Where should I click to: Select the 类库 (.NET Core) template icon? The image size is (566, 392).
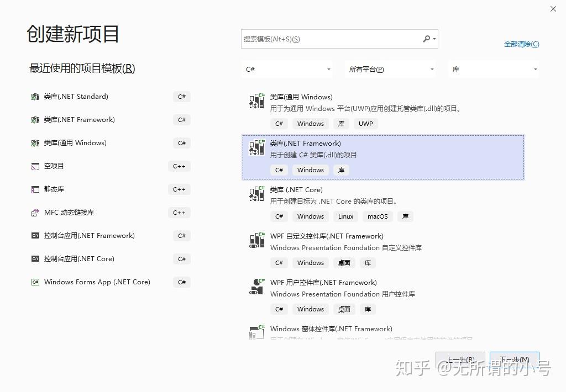click(256, 194)
